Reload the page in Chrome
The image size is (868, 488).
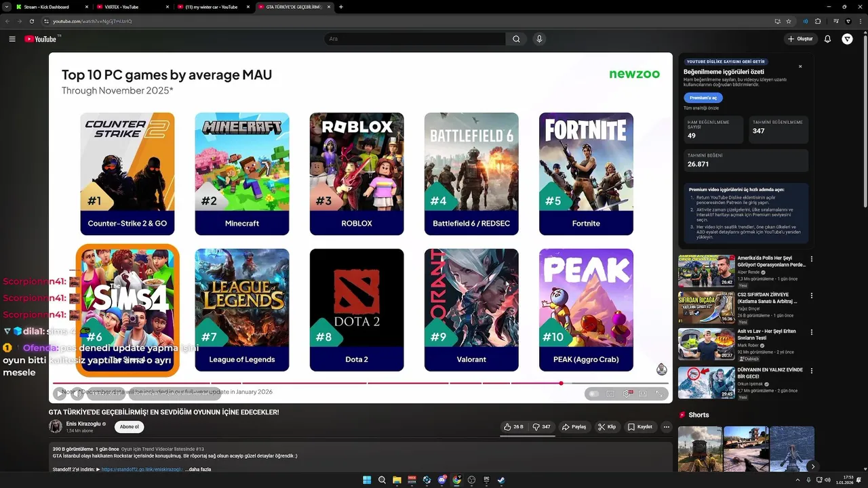coord(31,21)
